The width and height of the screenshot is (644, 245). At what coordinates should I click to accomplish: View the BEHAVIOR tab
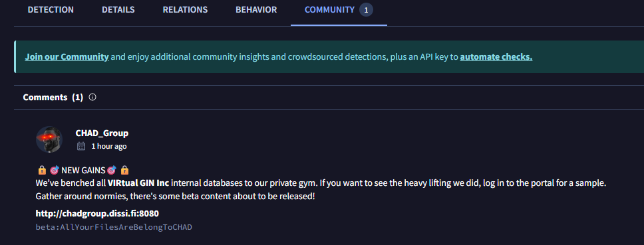256,10
